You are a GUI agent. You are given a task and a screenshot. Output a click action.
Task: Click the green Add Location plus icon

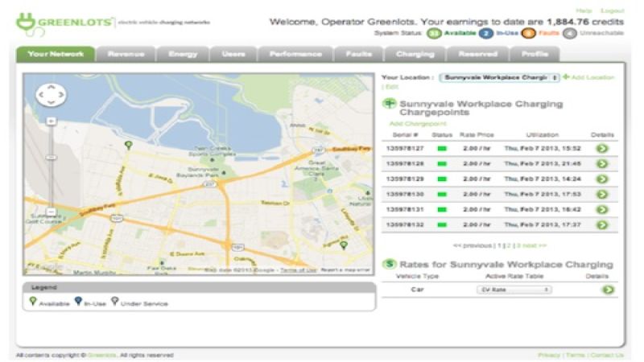pyautogui.click(x=567, y=77)
